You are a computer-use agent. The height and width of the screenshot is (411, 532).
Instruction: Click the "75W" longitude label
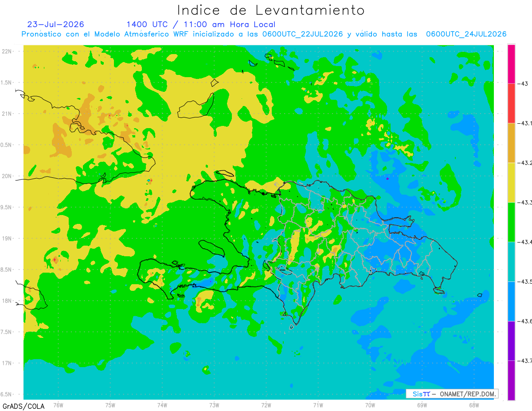[110, 405]
